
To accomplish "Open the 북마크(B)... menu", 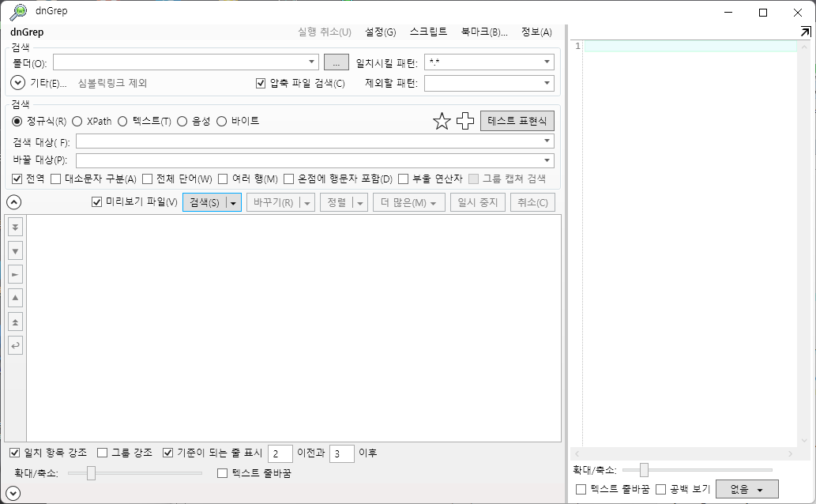I will 484,32.
